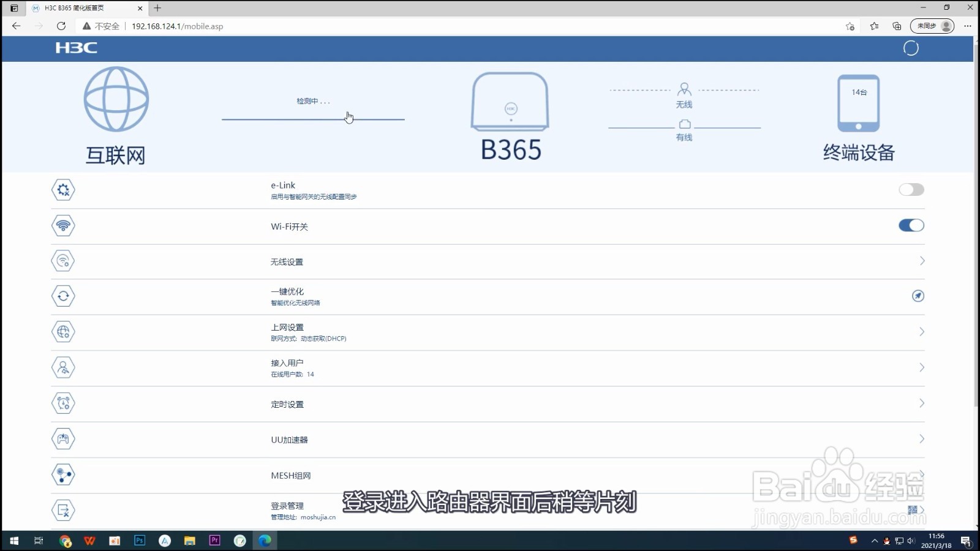
Task: Open Windows notification center icon
Action: [x=966, y=541]
